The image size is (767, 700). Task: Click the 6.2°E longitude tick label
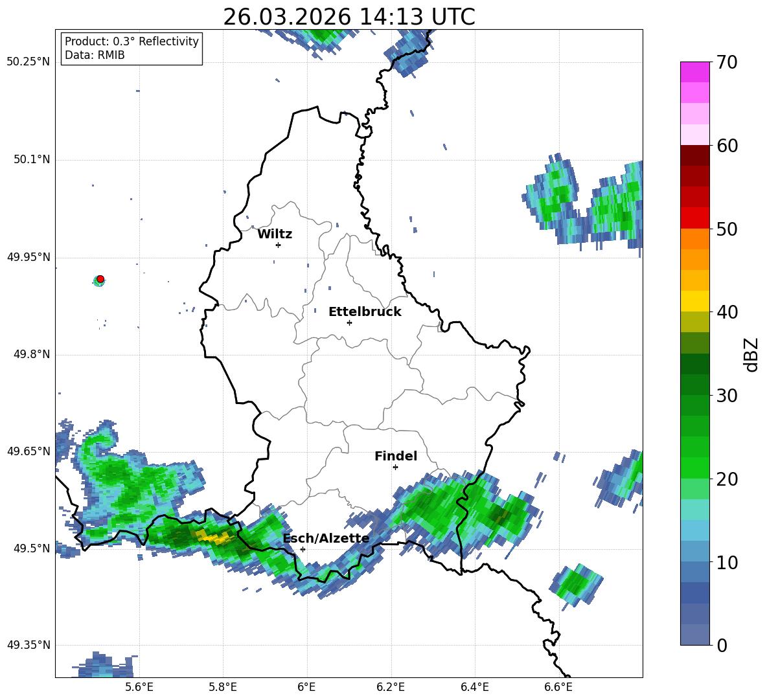(391, 687)
